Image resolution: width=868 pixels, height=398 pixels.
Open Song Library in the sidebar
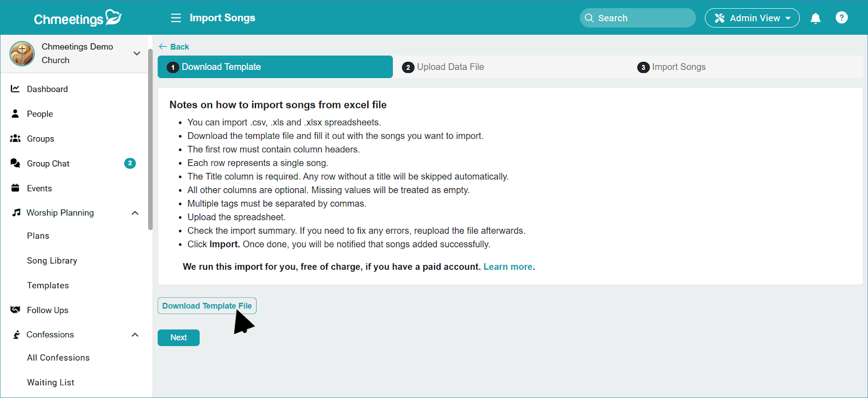pos(52,261)
